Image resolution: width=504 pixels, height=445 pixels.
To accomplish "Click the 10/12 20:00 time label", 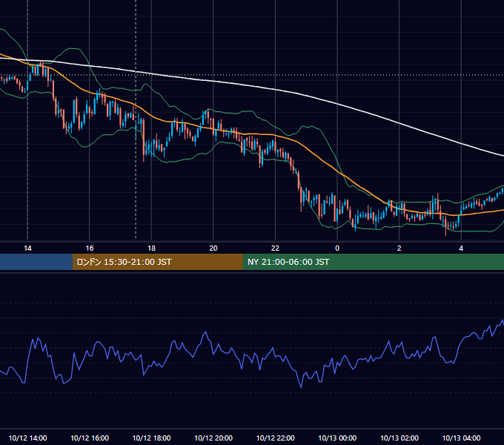I will 213,438.
